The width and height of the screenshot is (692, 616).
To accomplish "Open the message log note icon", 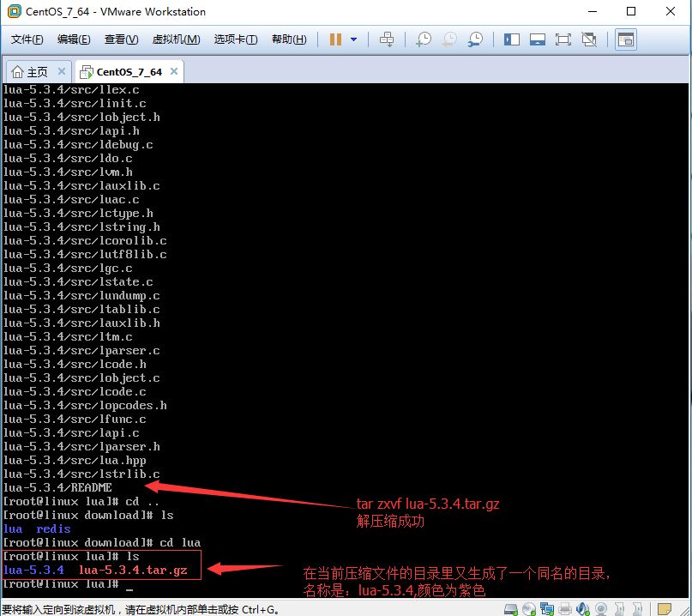I will tap(664, 609).
